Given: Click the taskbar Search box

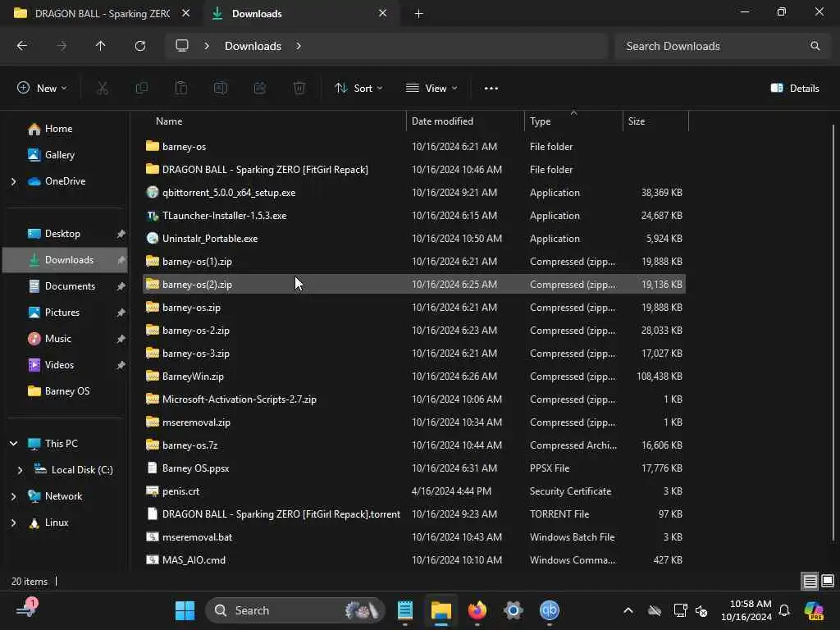Looking at the screenshot, I should tap(294, 610).
